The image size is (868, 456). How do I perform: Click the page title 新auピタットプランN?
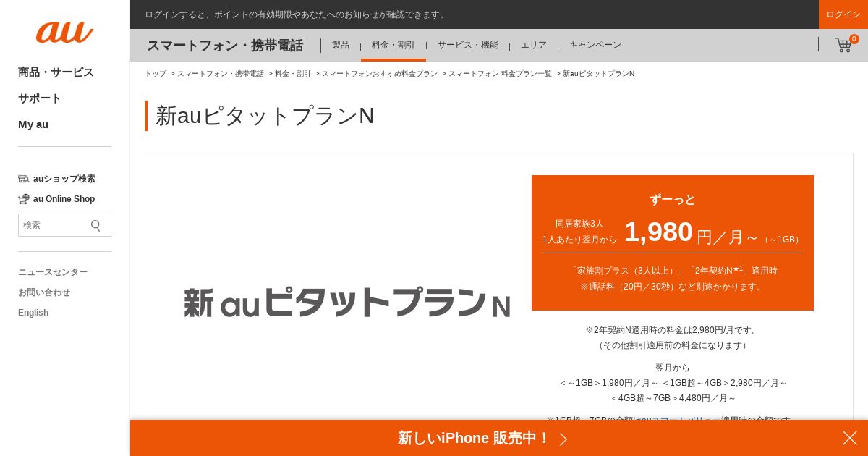265,116
